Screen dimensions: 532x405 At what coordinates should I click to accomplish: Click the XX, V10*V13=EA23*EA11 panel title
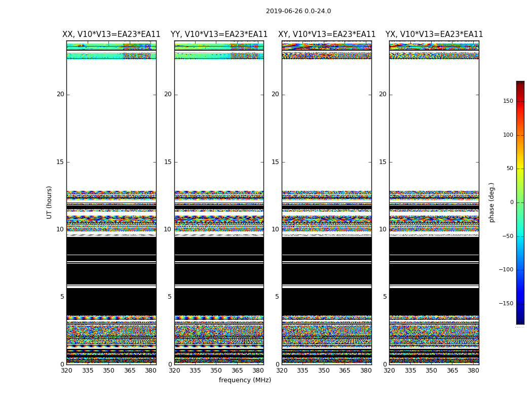point(111,34)
